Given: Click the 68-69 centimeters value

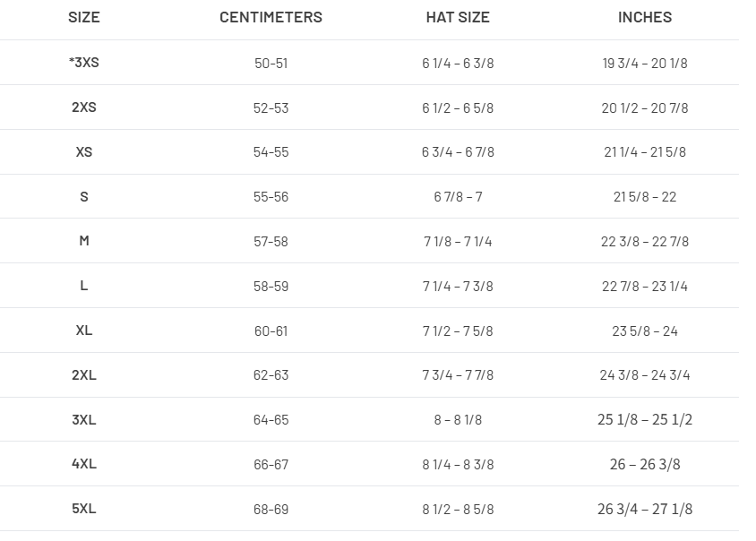Looking at the screenshot, I should point(271,509).
